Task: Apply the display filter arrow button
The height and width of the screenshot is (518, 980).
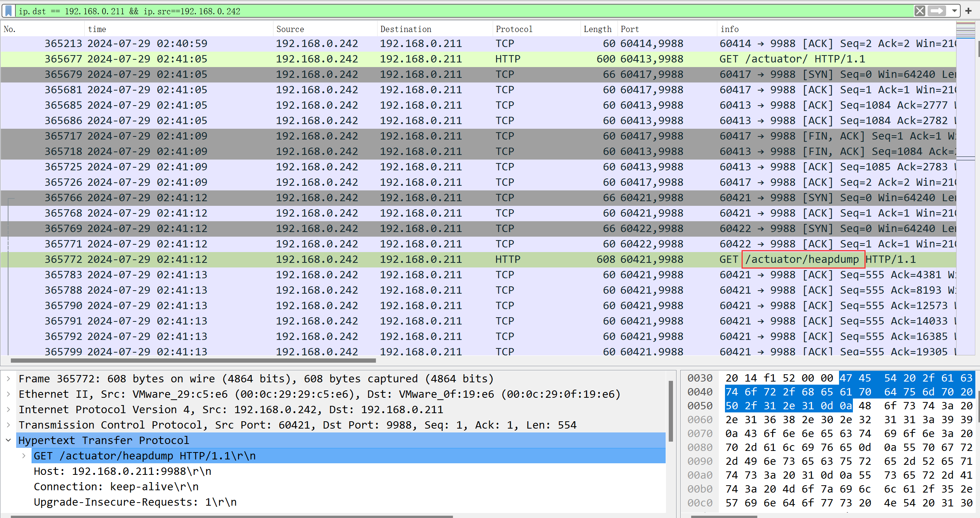Action: coord(937,11)
